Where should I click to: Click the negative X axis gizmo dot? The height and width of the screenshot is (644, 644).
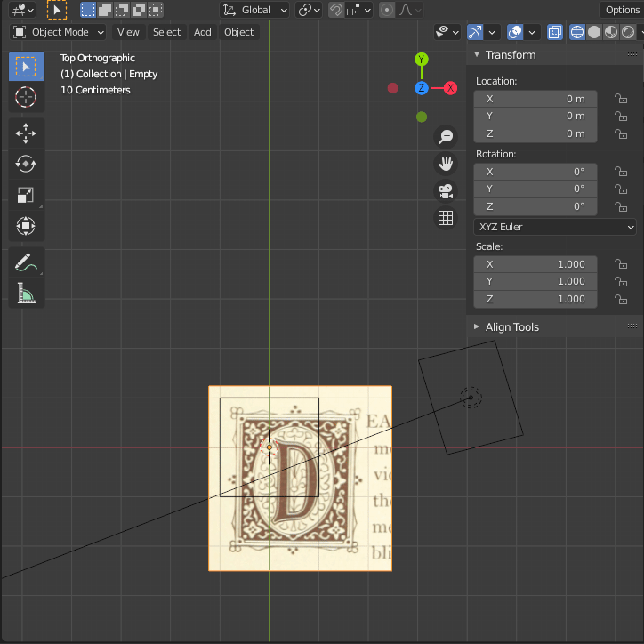click(x=392, y=88)
